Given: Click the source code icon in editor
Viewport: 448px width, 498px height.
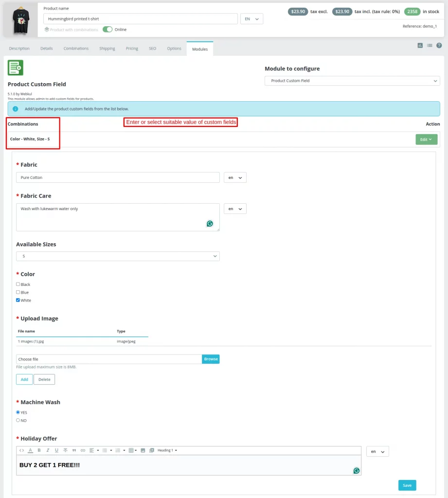Looking at the screenshot, I should point(21,450).
